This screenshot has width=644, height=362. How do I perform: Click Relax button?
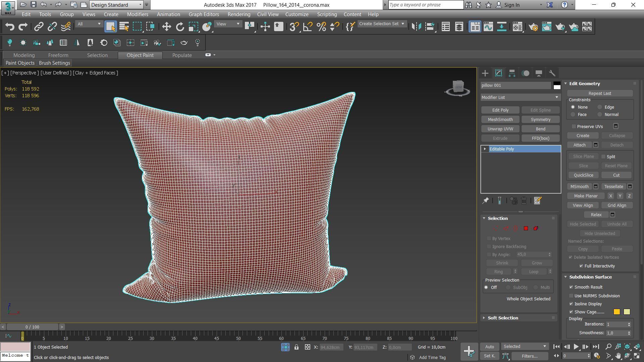pyautogui.click(x=596, y=215)
